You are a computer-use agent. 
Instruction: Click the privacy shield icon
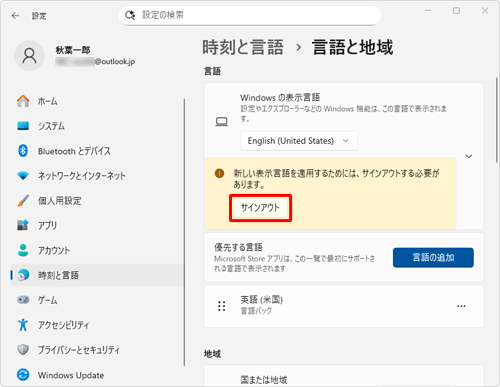click(23, 350)
